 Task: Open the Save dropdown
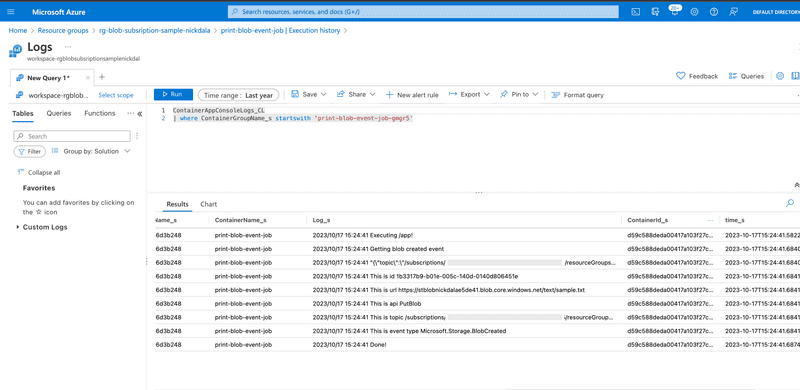click(x=309, y=94)
